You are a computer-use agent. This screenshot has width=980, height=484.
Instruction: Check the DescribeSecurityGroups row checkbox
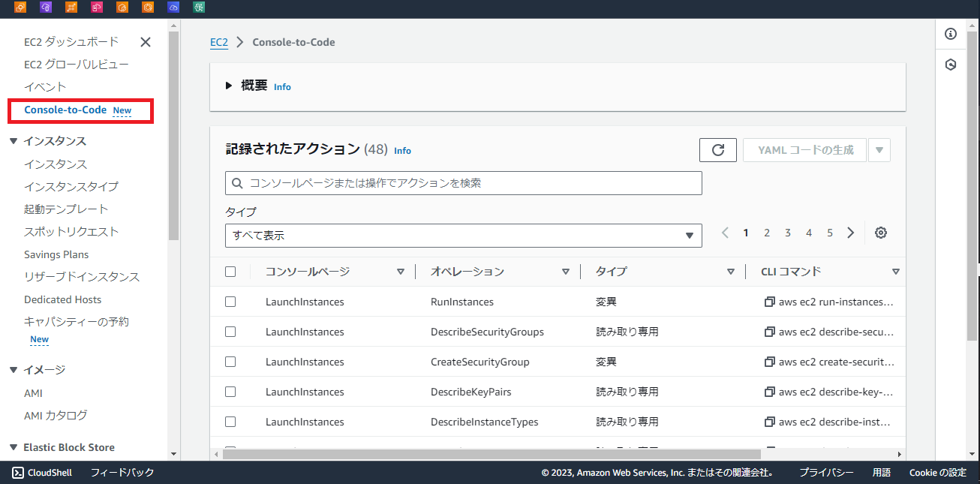[230, 332]
